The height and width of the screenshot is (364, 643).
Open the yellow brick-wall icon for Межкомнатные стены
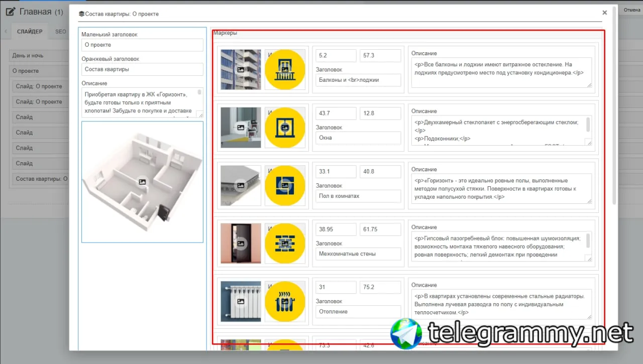[x=285, y=244]
